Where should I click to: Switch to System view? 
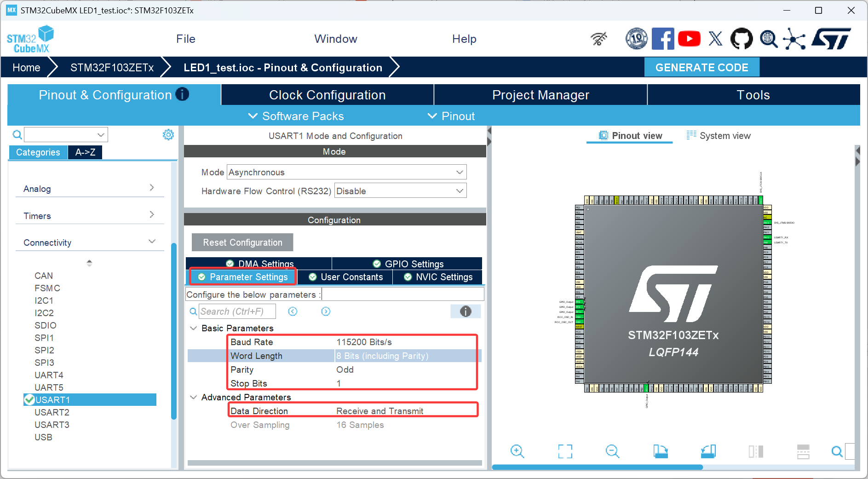point(719,136)
